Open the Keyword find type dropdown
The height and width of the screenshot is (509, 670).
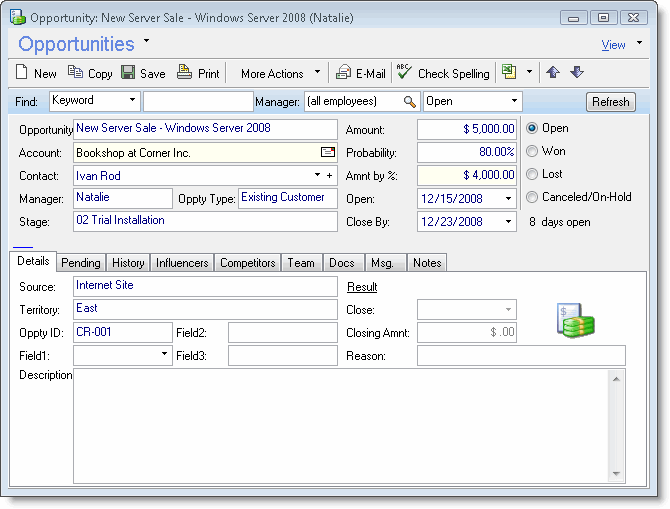point(133,101)
